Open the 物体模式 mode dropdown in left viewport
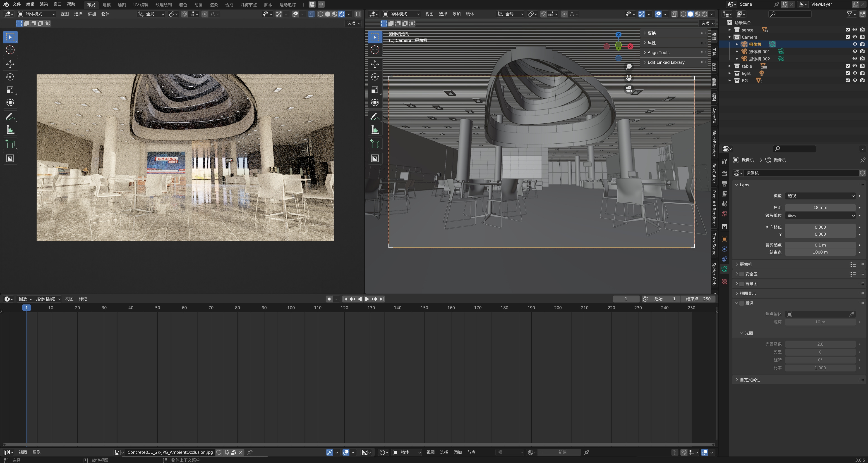The width and height of the screenshot is (868, 463). click(x=36, y=14)
